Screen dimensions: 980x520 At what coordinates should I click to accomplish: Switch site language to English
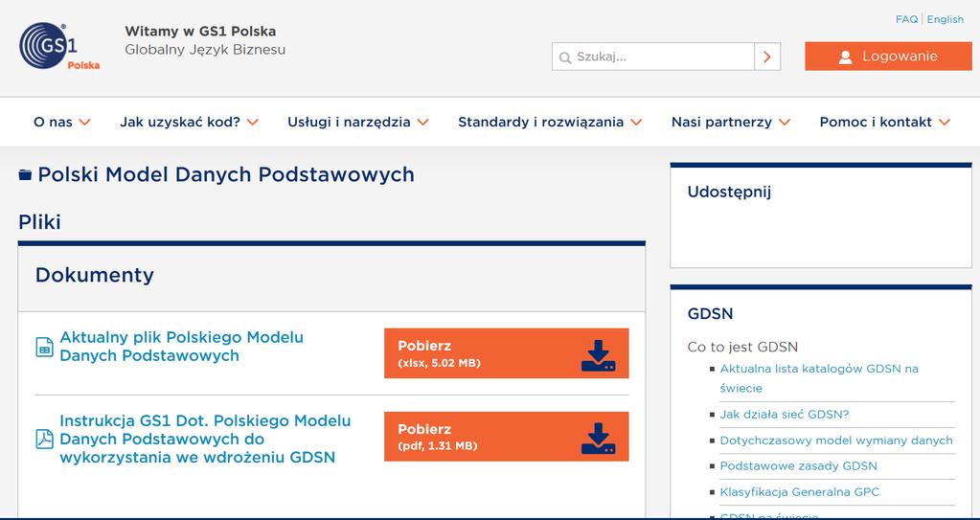pyautogui.click(x=945, y=19)
